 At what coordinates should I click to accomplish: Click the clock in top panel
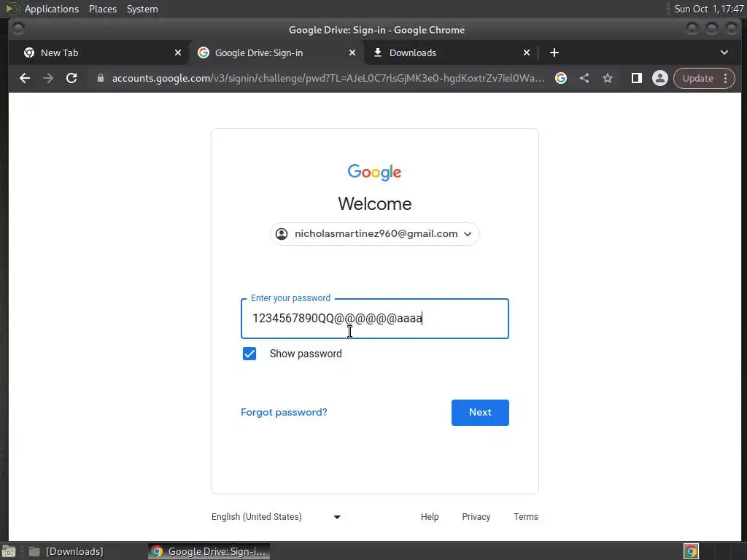pyautogui.click(x=709, y=9)
